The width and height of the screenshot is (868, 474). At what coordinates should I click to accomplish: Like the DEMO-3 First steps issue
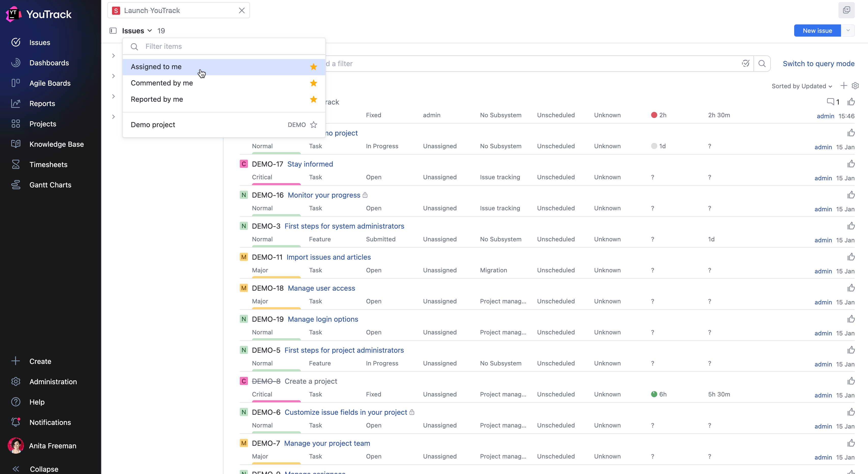(x=851, y=226)
